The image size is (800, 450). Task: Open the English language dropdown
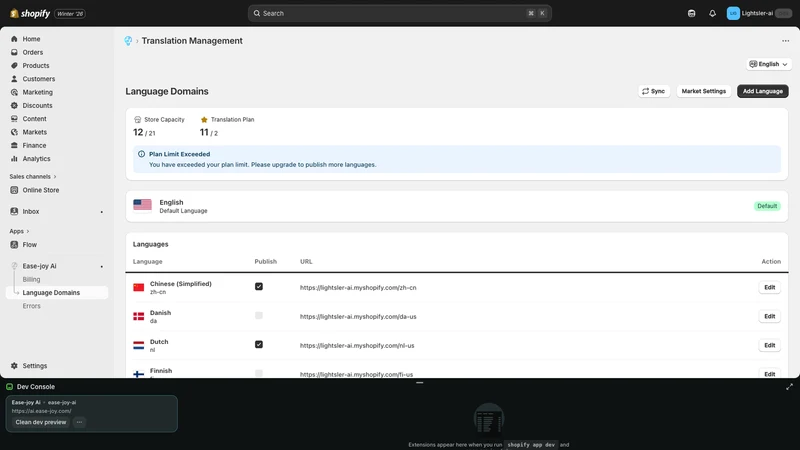(768, 64)
